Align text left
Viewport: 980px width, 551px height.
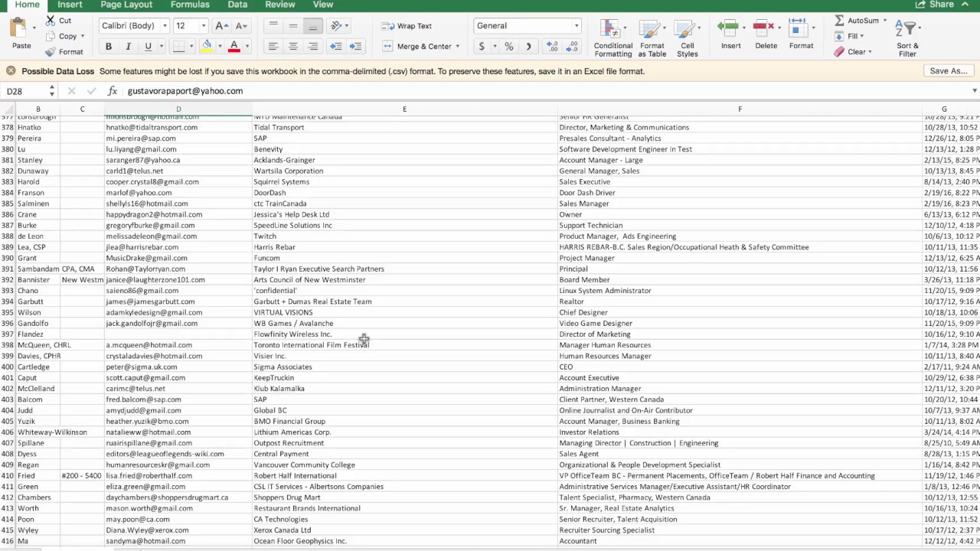coord(273,47)
